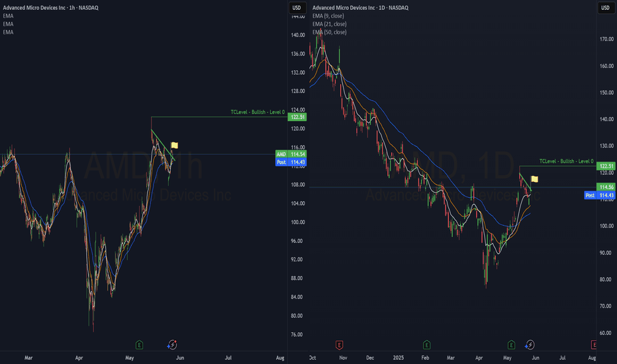This screenshot has height=364, width=617.
Task: Click the 114.56 price tag on 1D chart
Action: click(606, 187)
